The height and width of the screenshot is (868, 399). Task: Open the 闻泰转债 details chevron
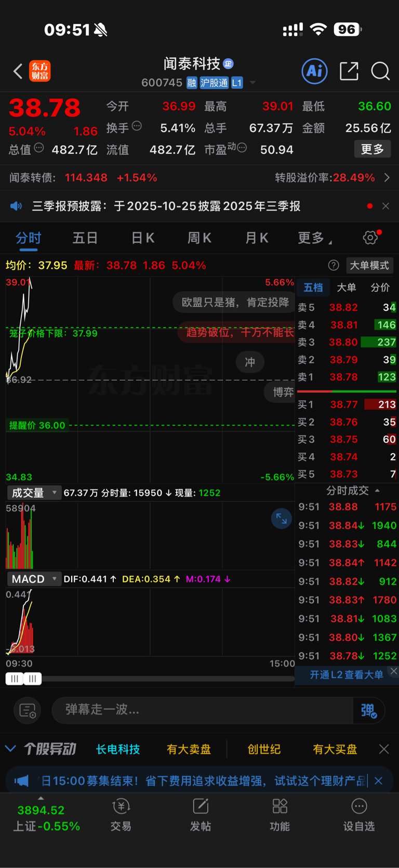(x=387, y=178)
